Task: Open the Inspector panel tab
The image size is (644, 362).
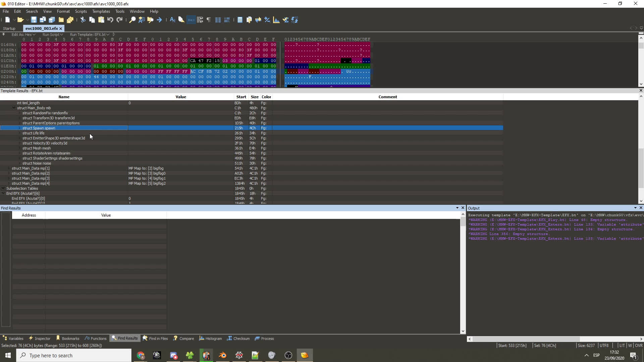Action: click(40, 338)
